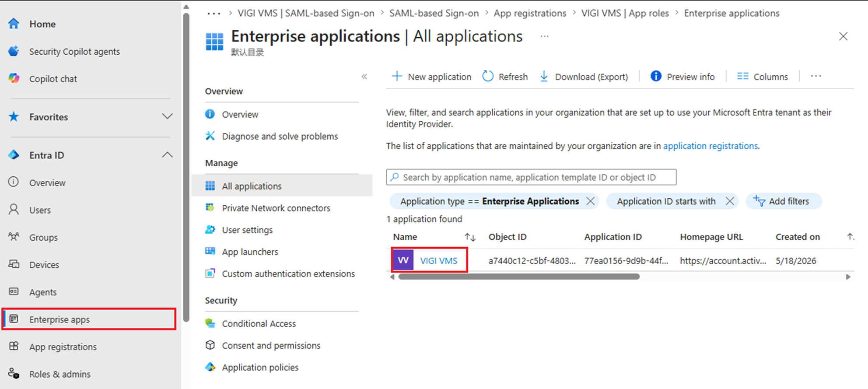Click the application search field
Image resolution: width=868 pixels, height=389 pixels.
pos(531,177)
